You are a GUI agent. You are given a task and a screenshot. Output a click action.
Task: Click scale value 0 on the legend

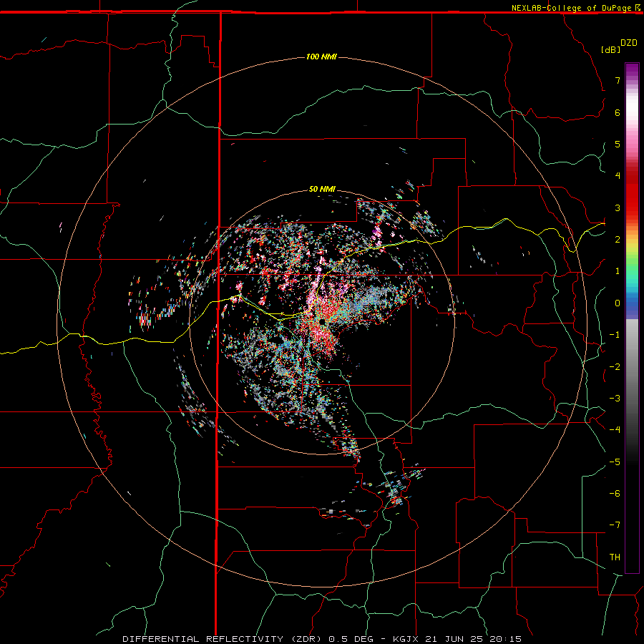[618, 303]
